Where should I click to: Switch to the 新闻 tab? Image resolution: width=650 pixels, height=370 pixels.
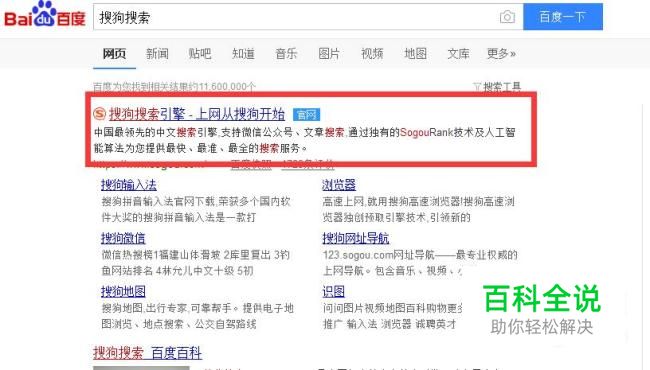click(x=157, y=53)
